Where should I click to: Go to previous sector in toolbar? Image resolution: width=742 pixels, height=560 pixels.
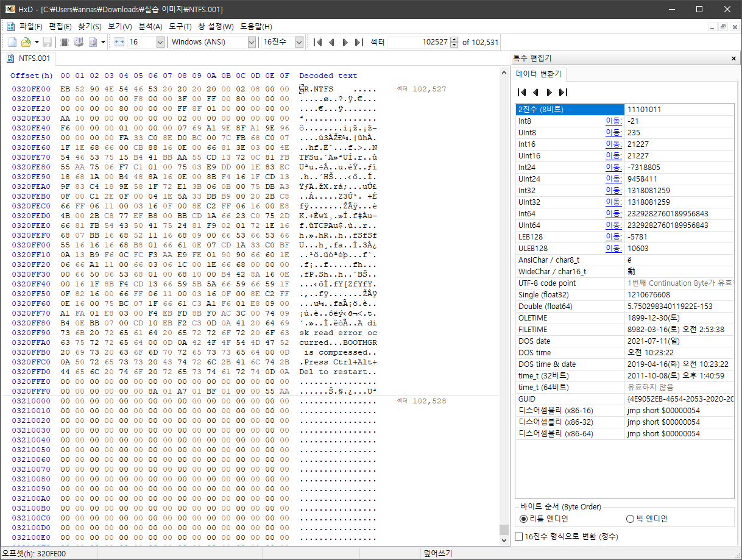(x=331, y=42)
